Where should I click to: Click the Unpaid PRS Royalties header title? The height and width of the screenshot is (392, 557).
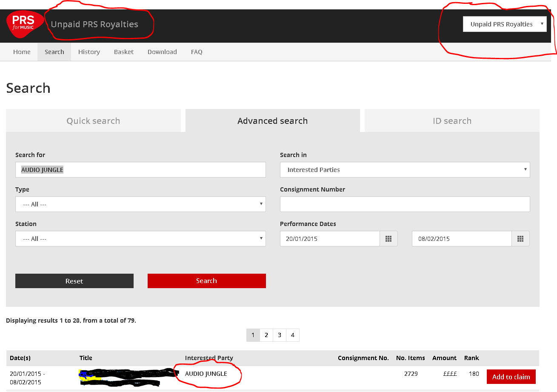[94, 24]
